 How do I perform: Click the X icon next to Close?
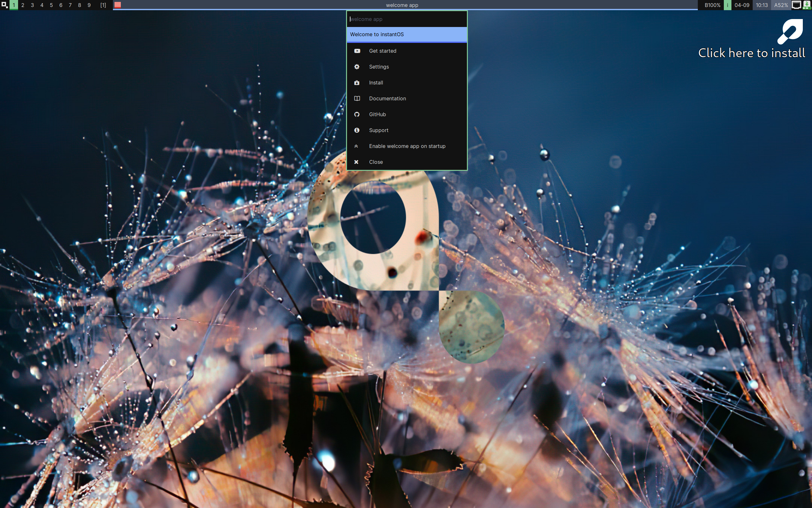coord(356,162)
